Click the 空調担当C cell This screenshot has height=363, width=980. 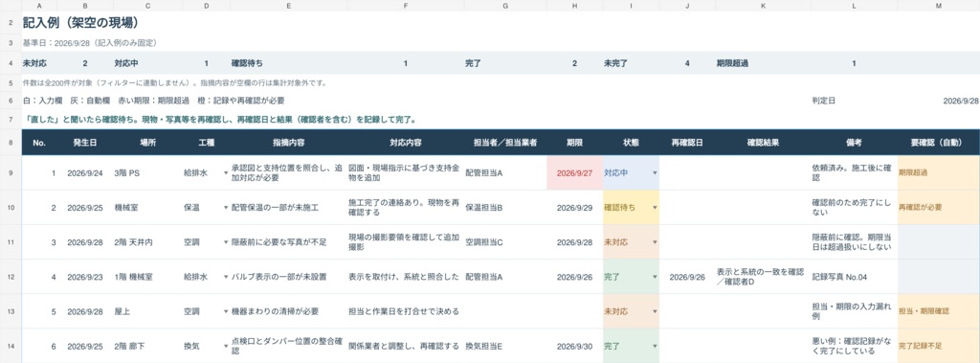coord(505,242)
